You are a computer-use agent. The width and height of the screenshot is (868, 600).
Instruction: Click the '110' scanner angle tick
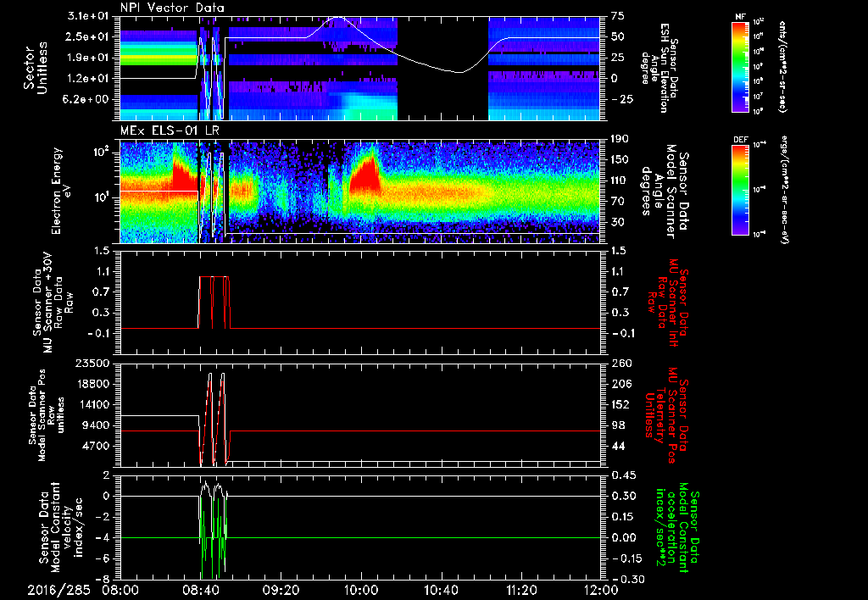tap(620, 181)
